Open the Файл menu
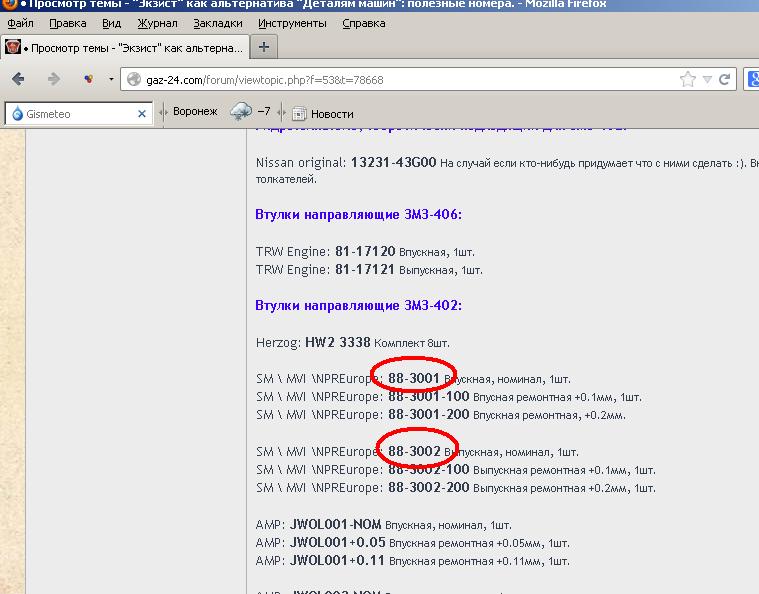The height and width of the screenshot is (594, 759). pos(20,23)
